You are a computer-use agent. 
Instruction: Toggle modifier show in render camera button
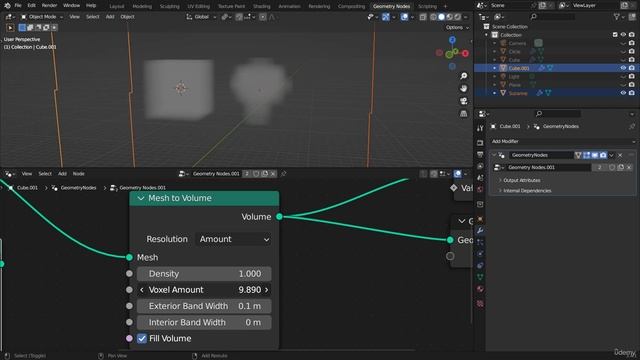click(x=603, y=155)
